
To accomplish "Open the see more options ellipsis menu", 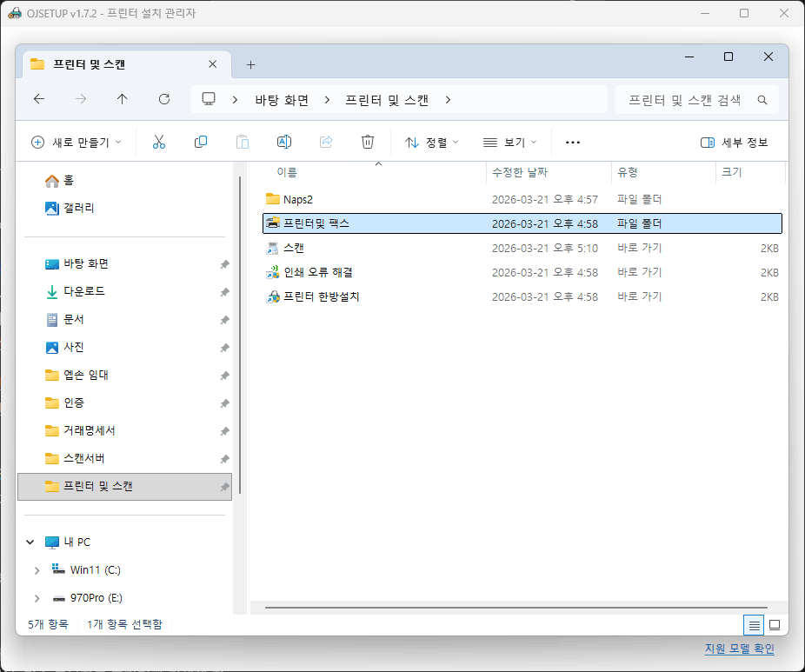I will pyautogui.click(x=572, y=143).
